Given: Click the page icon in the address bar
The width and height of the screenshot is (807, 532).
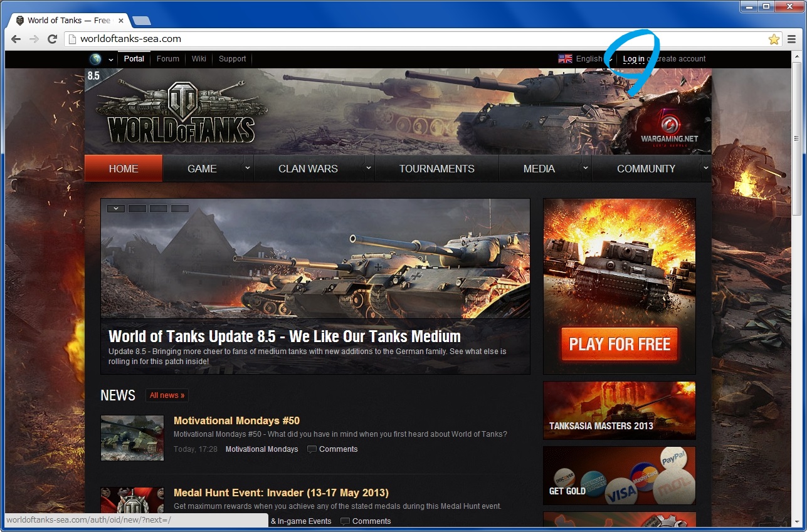Looking at the screenshot, I should coord(72,39).
